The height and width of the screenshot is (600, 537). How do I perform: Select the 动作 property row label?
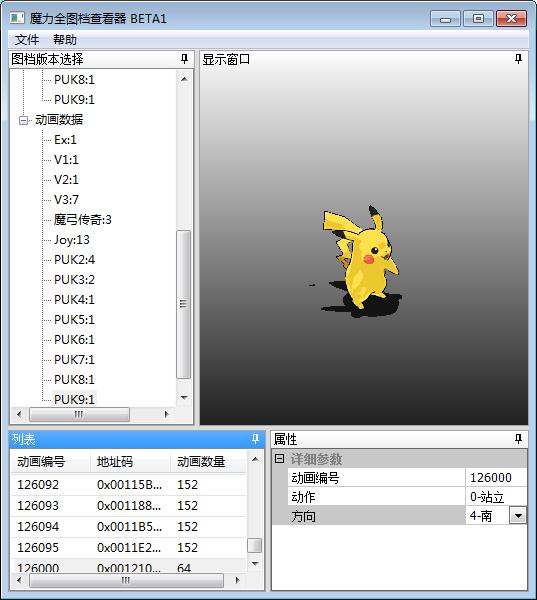point(303,497)
